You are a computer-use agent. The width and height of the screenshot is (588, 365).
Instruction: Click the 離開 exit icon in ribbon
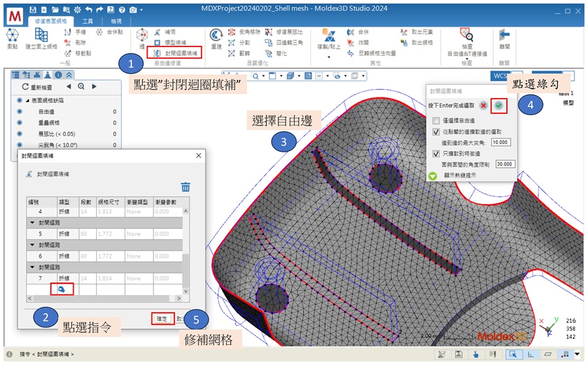[x=504, y=36]
